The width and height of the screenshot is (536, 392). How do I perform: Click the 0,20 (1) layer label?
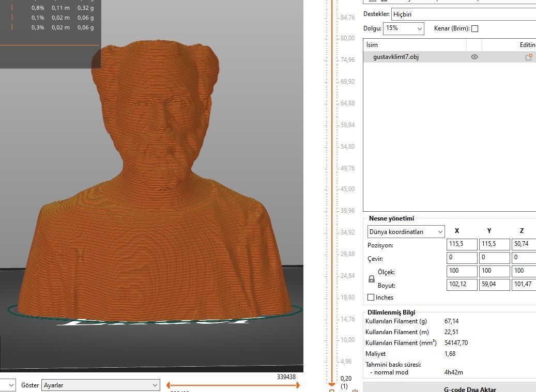tap(346, 382)
